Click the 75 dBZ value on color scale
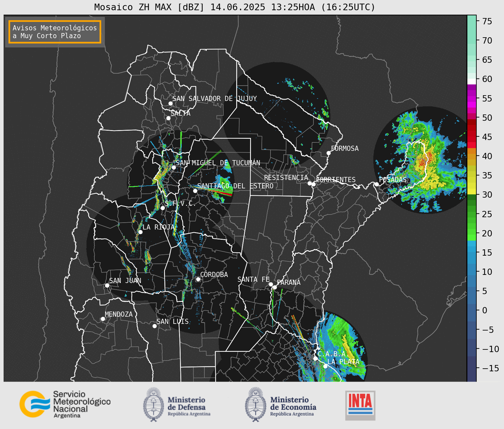The height and width of the screenshot is (429, 504). pyautogui.click(x=487, y=21)
